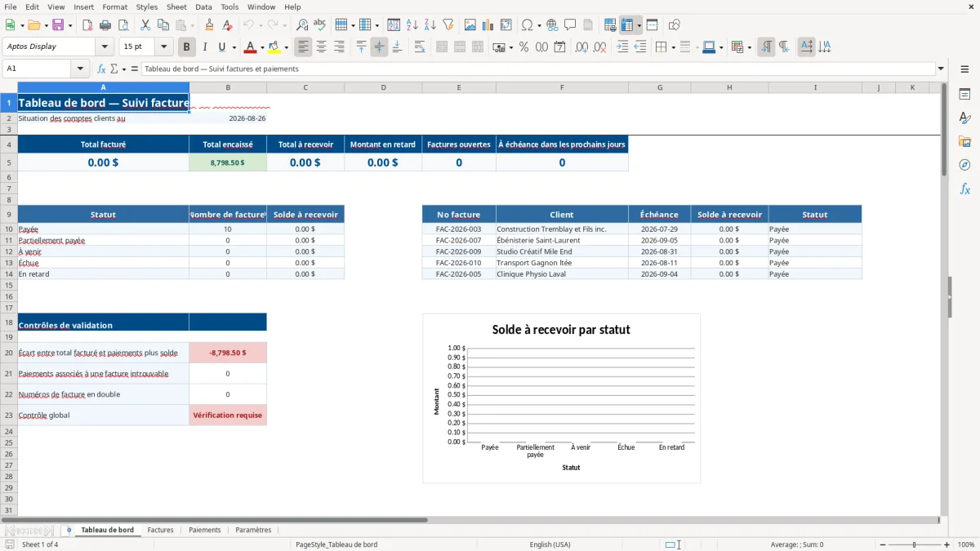Screen dimensions: 980x551
Task: Click the Insert Comment icon
Action: [570, 25]
